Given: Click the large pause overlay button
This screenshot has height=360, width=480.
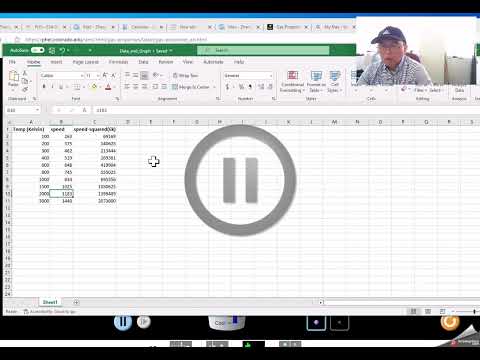Looking at the screenshot, I should click(x=240, y=180).
